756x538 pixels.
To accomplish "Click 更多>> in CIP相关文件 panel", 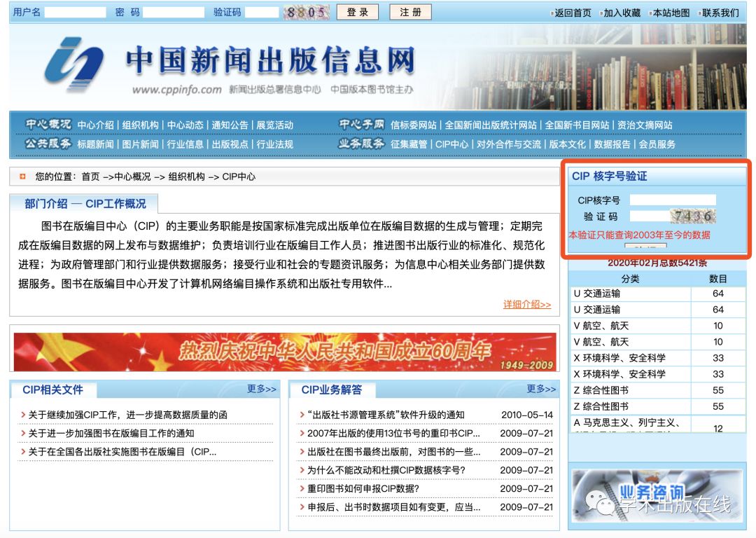I will click(x=262, y=389).
